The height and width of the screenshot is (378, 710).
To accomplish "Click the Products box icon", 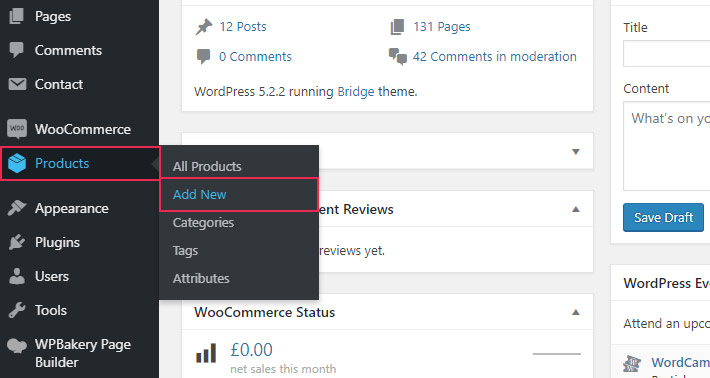I will (x=17, y=163).
